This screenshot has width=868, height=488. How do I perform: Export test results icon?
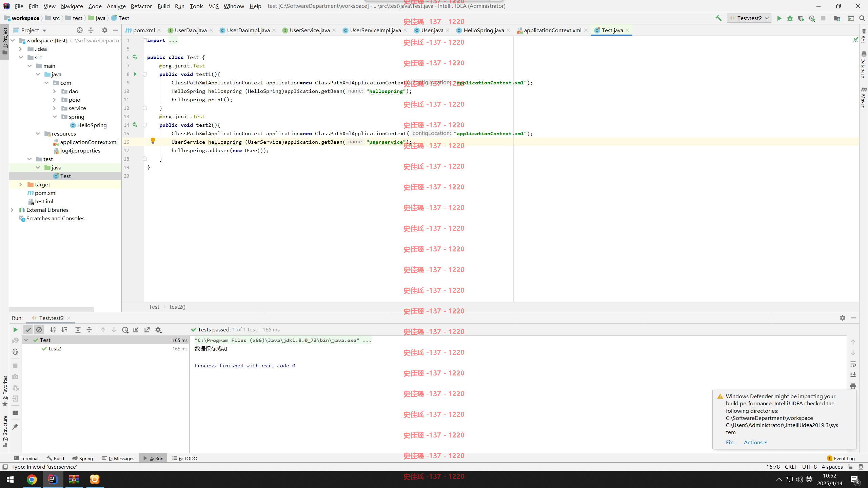[147, 330]
